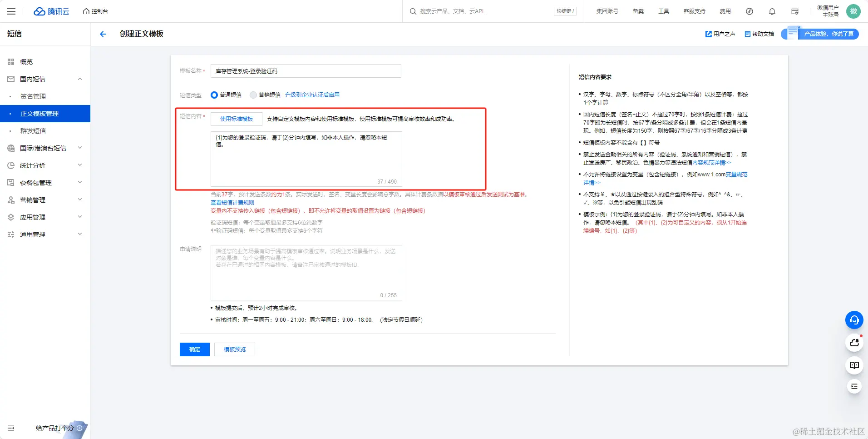Open the floating documentation book icon
Viewport: 868px width, 439px height.
pyautogui.click(x=854, y=365)
